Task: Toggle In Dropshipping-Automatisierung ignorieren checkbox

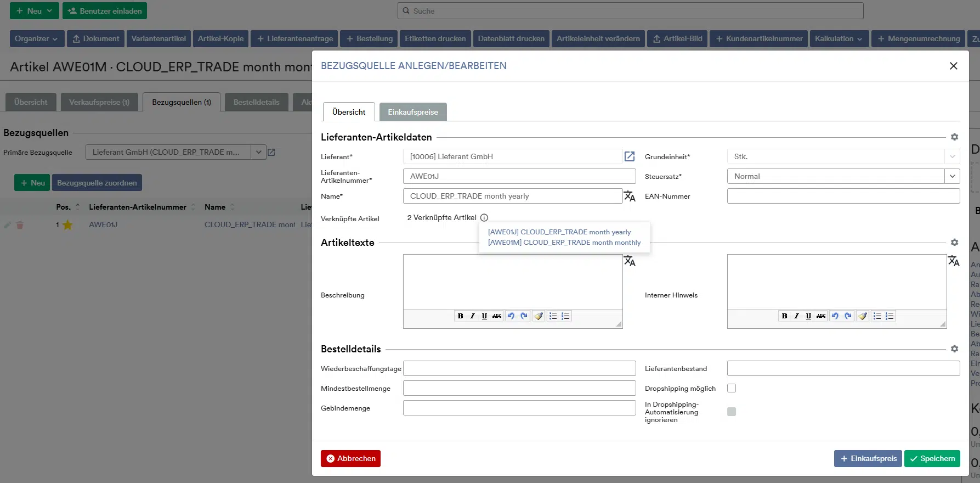Action: coord(732,412)
